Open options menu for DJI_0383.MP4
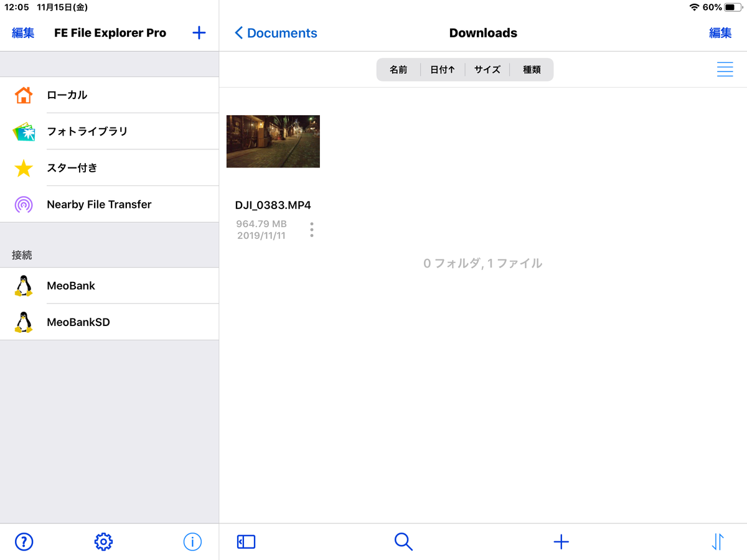 tap(311, 229)
